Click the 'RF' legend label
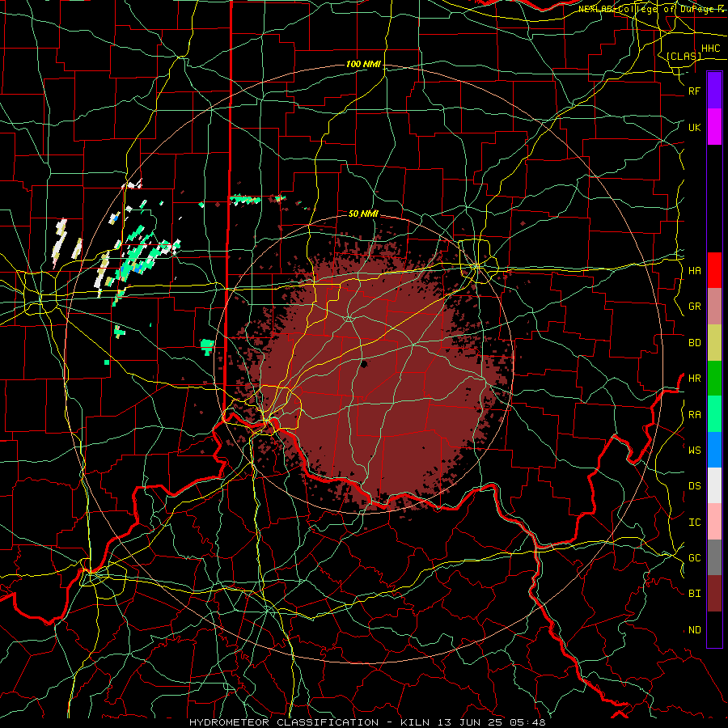 pyautogui.click(x=694, y=91)
